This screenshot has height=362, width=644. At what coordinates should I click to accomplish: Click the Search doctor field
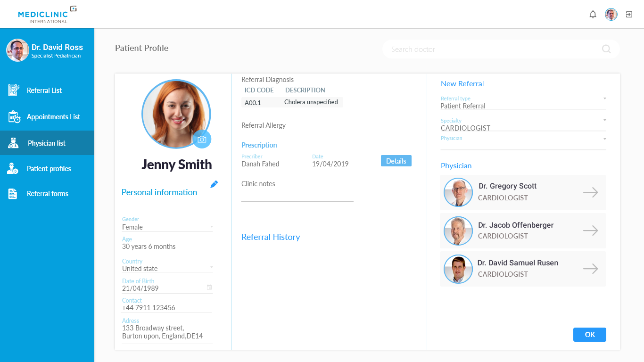(x=501, y=49)
